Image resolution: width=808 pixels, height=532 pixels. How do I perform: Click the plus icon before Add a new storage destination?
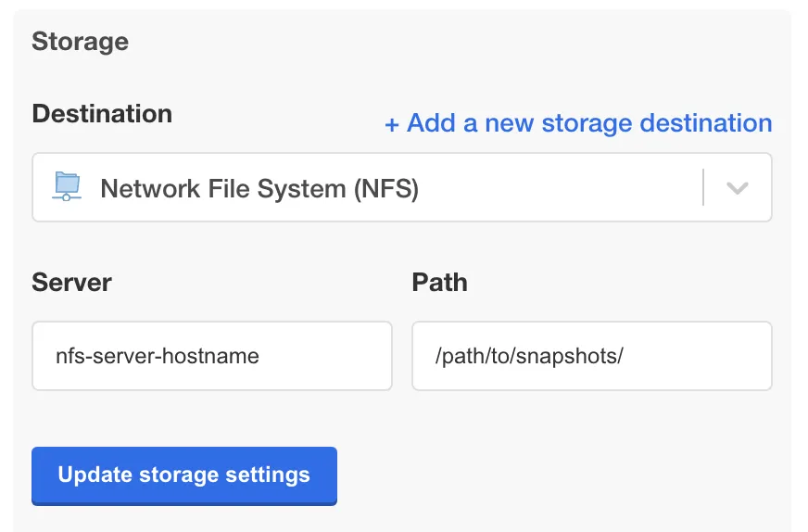click(392, 124)
